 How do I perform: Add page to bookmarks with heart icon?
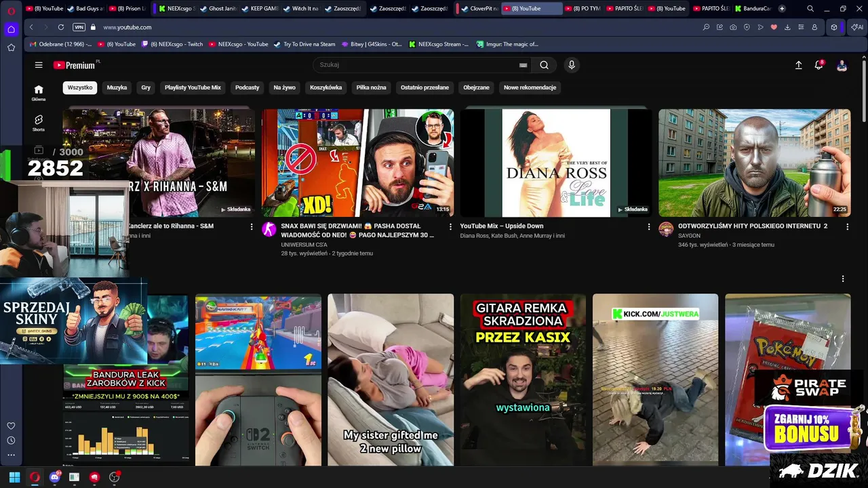tap(774, 27)
